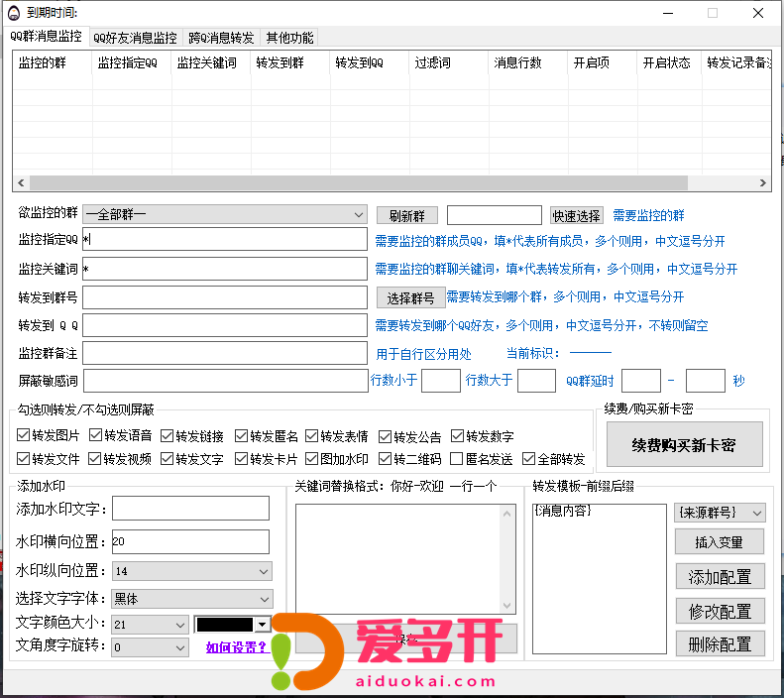784x698 pixels.
Task: Click the 添加配置 button
Action: tap(720, 577)
